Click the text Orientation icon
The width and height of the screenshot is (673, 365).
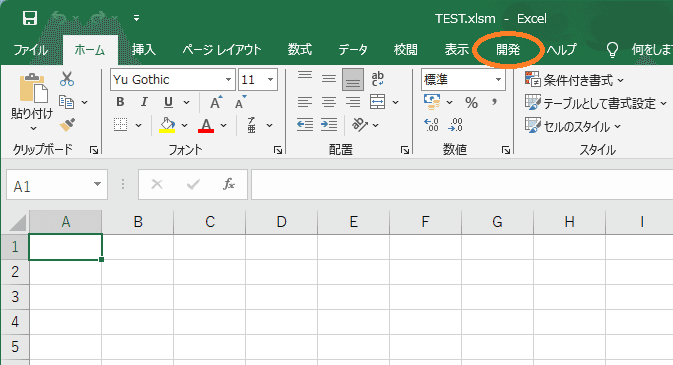coord(360,125)
